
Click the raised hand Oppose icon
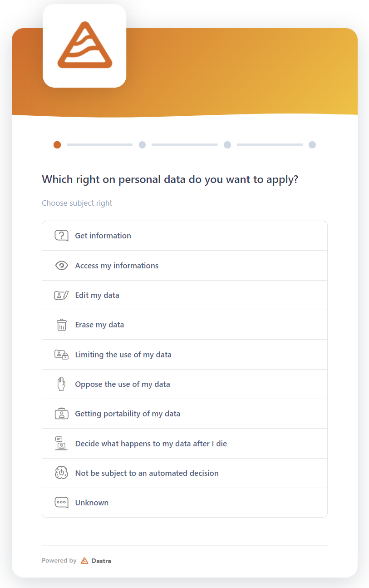(x=61, y=384)
